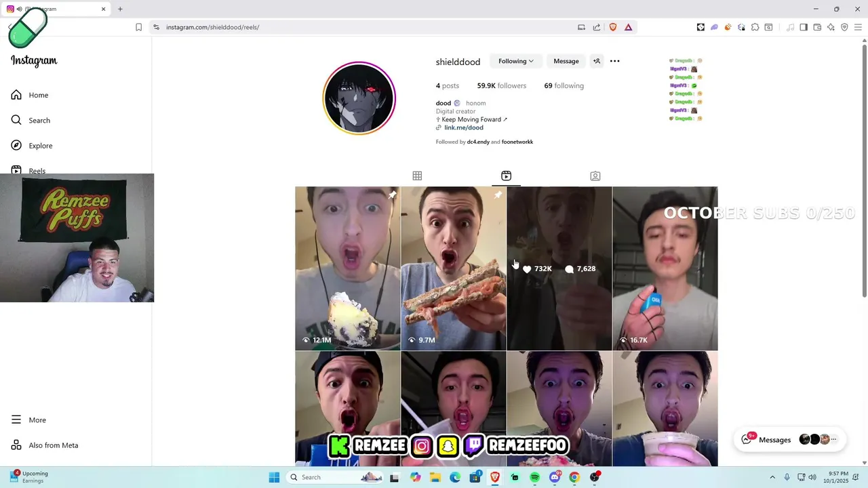Open the pinned reel with 12.1M views
This screenshot has width=868, height=488.
coord(348,268)
